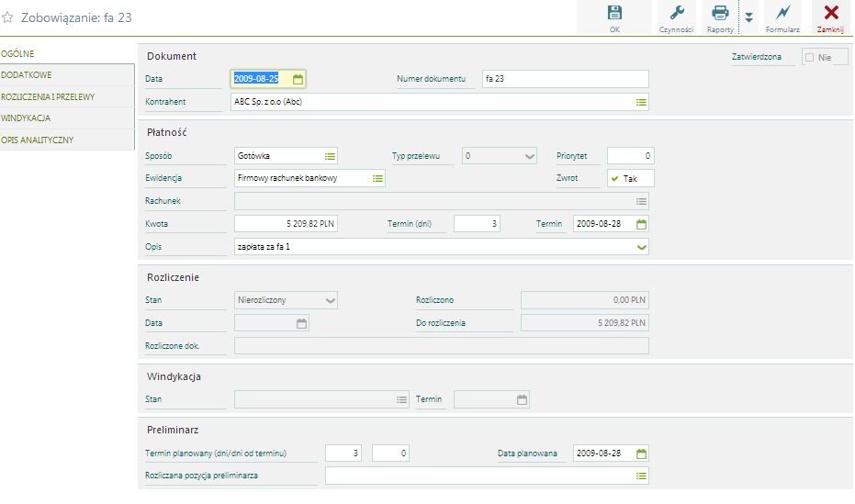Switch to the DODATKOWE tab

[67, 75]
